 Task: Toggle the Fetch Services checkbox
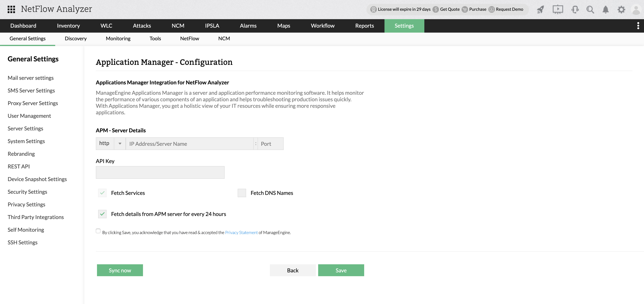pyautogui.click(x=102, y=193)
